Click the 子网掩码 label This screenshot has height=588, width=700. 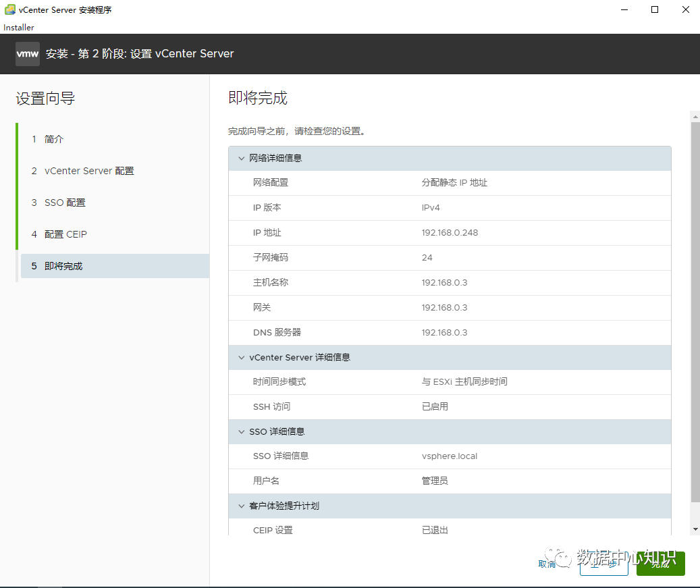(x=271, y=258)
